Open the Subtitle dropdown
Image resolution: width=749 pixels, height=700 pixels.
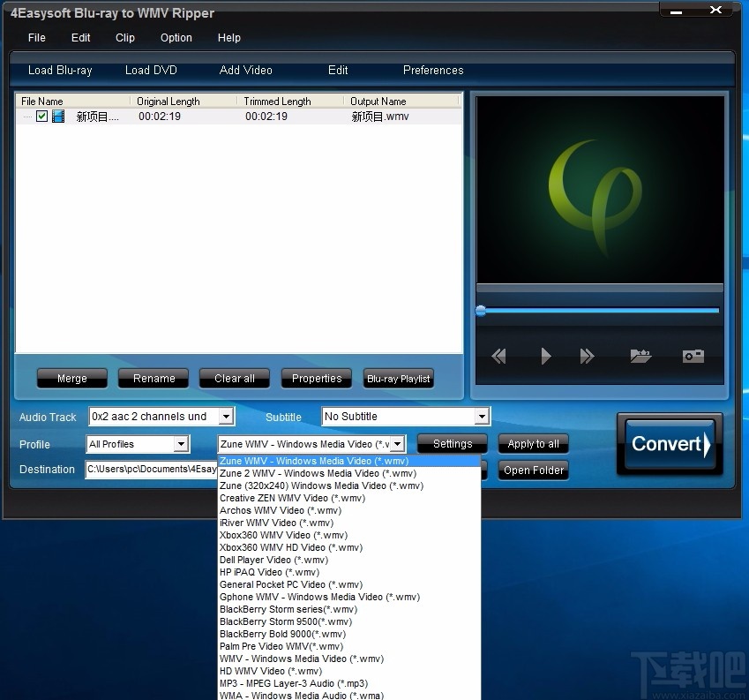pos(482,416)
